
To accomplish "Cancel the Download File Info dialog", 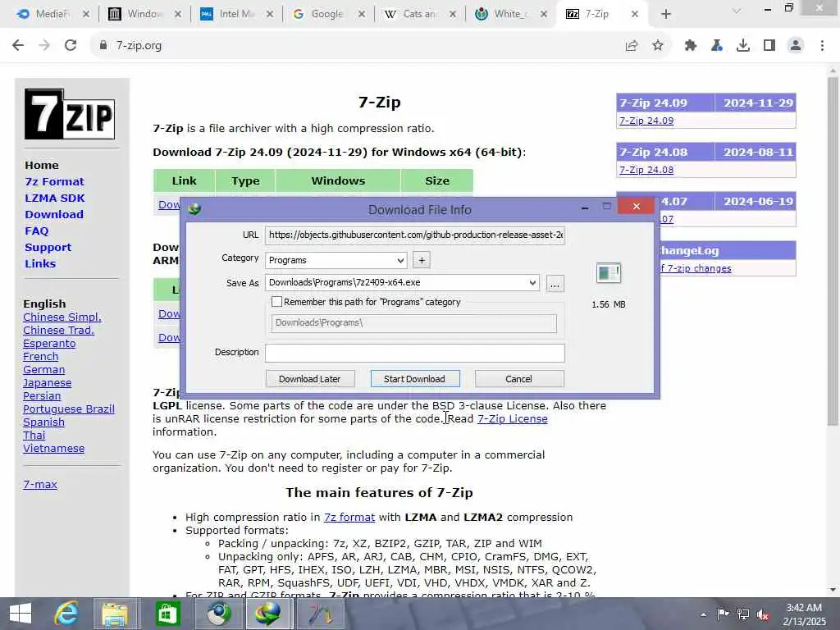I will pos(518,379).
